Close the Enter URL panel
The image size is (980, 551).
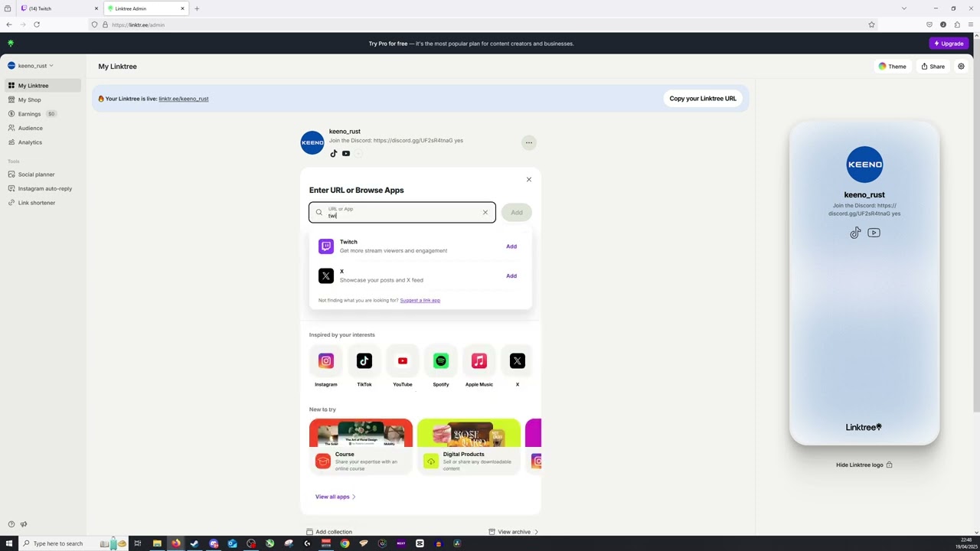pos(528,179)
